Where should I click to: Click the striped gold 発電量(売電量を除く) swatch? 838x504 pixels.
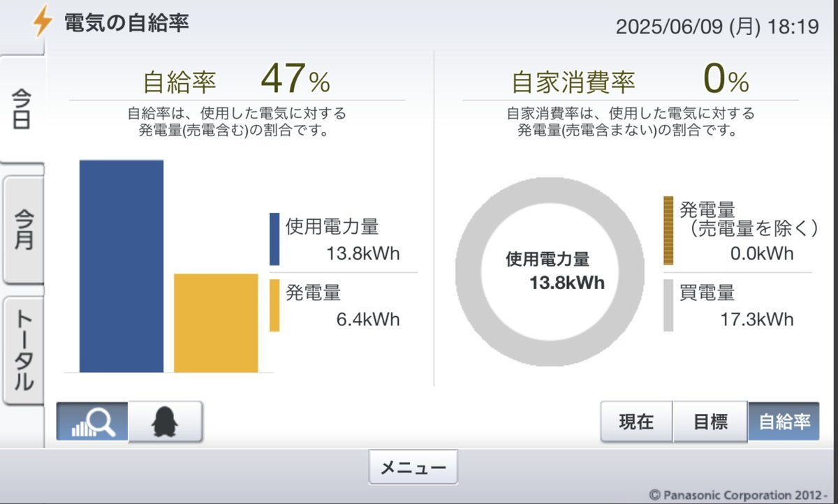click(668, 230)
